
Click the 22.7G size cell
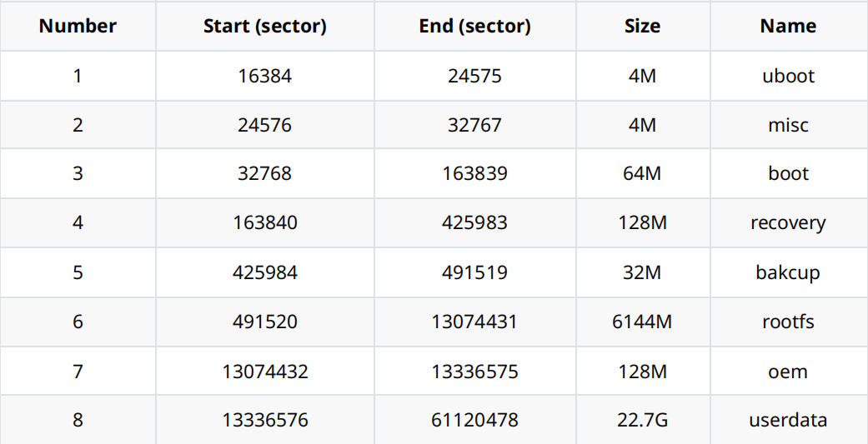click(642, 420)
